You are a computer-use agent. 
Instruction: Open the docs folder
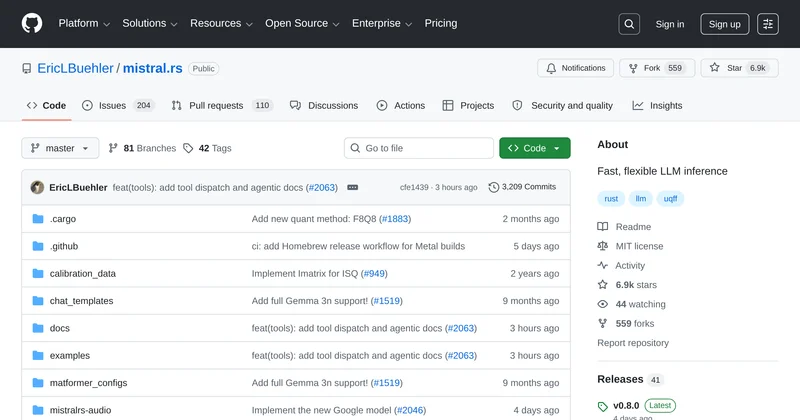pos(59,328)
